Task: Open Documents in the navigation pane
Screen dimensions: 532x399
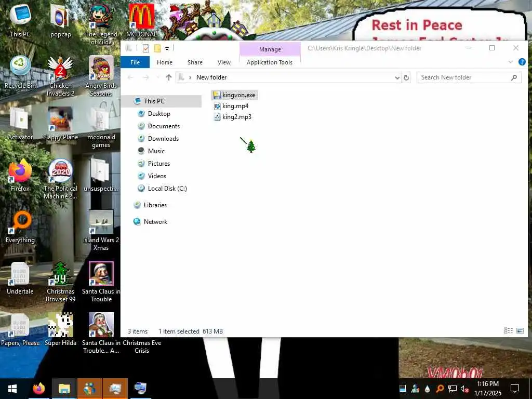Action: tap(164, 126)
